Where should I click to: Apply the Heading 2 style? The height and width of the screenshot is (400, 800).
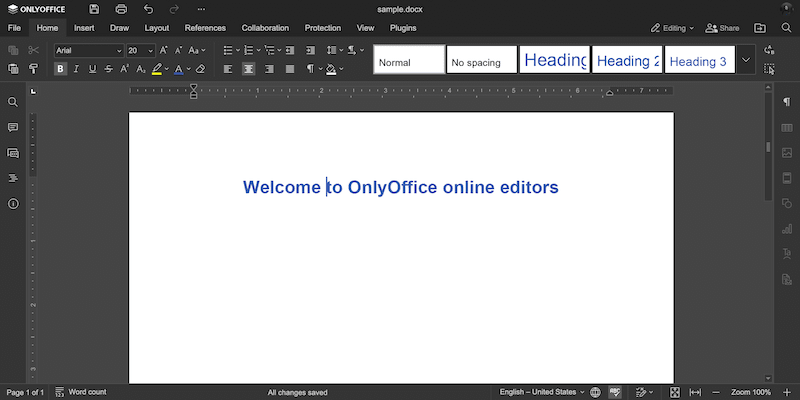pyautogui.click(x=627, y=60)
